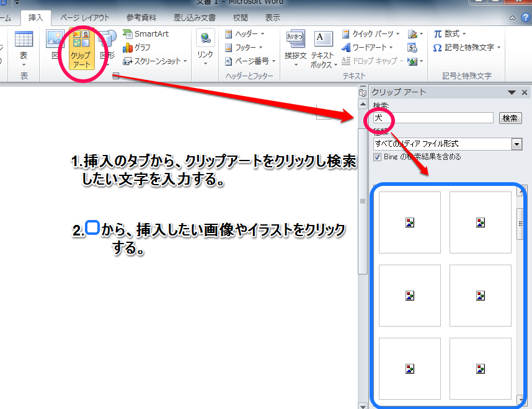Switch to the 挿入 tab
532x409 pixels.
coord(35,17)
